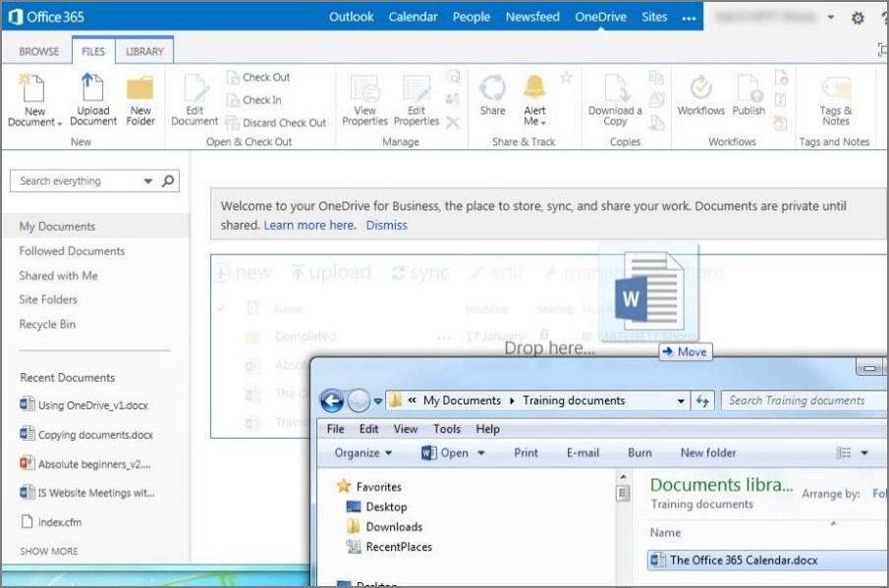
Task: Click SHOW MORE under Recent Documents
Action: tap(49, 551)
